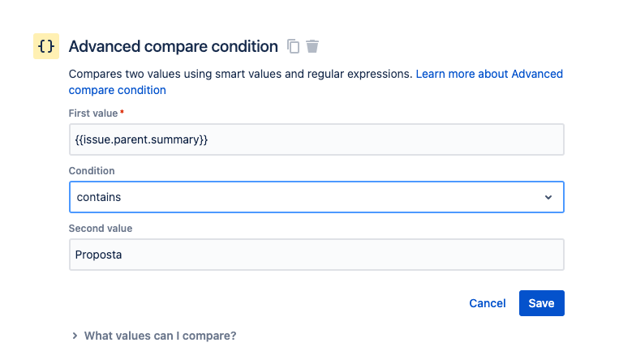The height and width of the screenshot is (364, 619).
Task: Open the Condition select showing contains
Action: pyautogui.click(x=316, y=197)
